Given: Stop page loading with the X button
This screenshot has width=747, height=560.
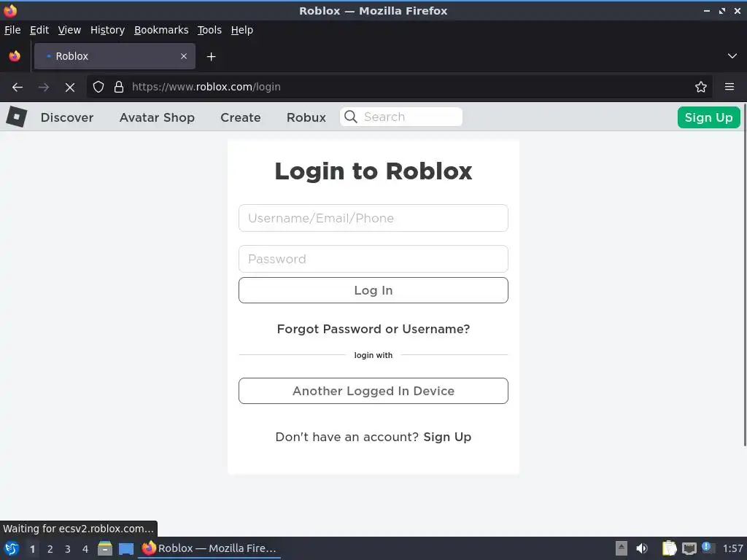Looking at the screenshot, I should [70, 87].
